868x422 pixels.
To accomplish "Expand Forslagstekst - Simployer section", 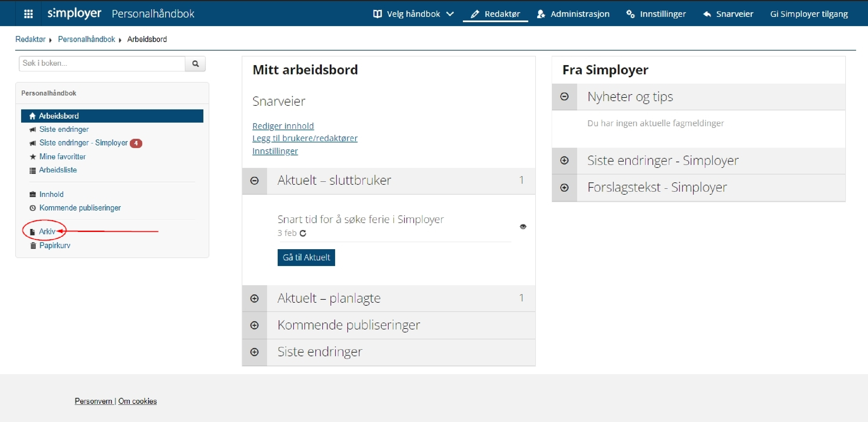I will point(564,188).
